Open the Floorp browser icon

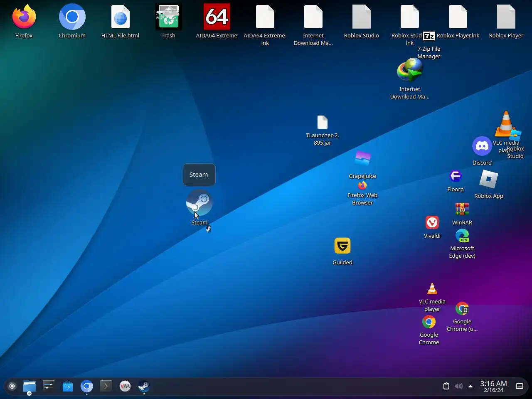[x=456, y=176]
